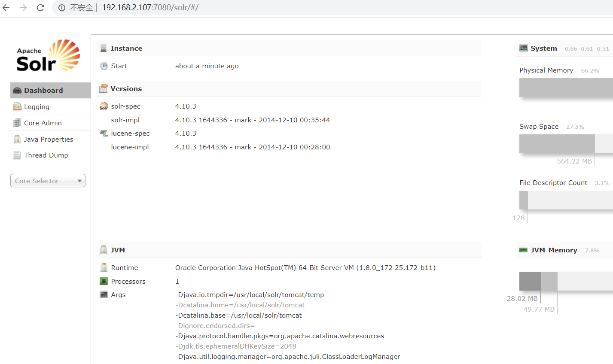Click the Logging icon in sidebar
The height and width of the screenshot is (364, 613).
tap(17, 106)
